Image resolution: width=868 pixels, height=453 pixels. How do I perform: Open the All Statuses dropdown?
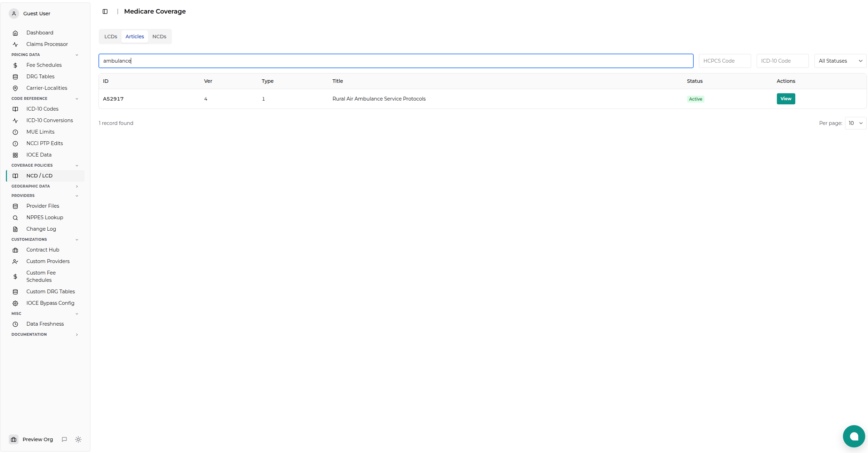(840, 61)
